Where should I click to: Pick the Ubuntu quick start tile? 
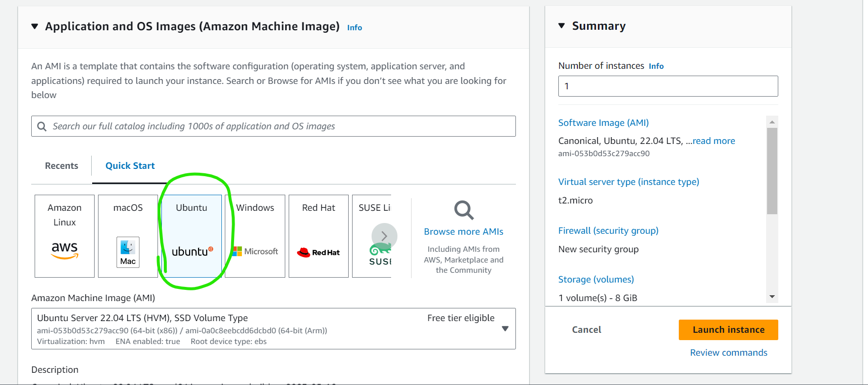[192, 236]
